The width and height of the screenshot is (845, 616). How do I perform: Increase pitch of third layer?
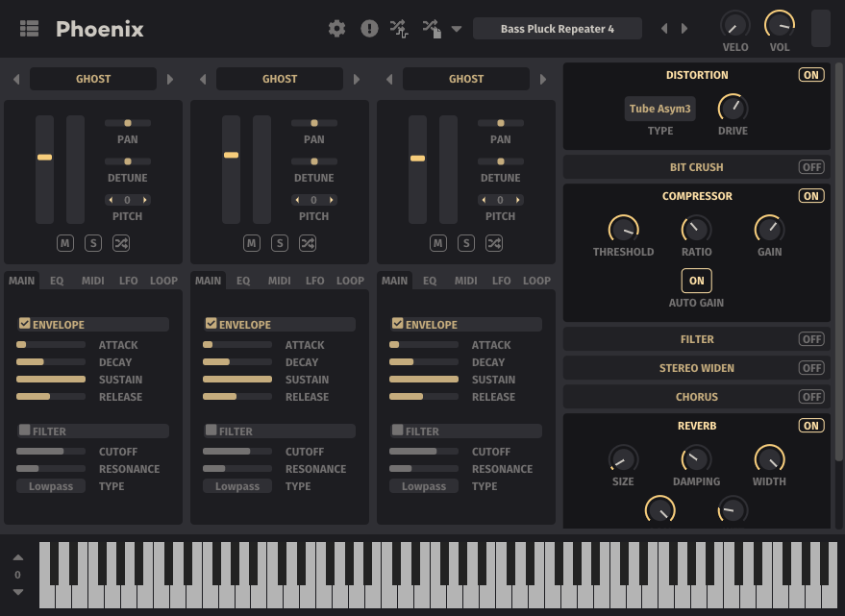[517, 200]
